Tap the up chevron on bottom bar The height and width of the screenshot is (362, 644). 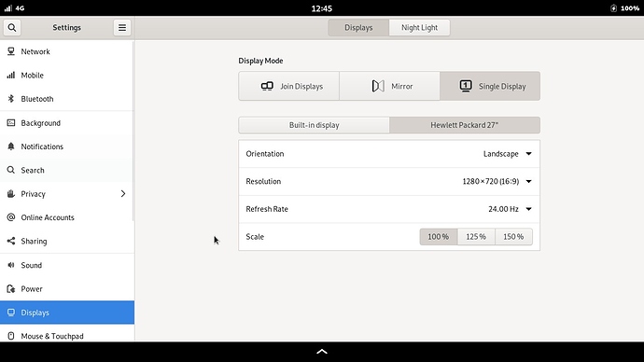pos(322,352)
